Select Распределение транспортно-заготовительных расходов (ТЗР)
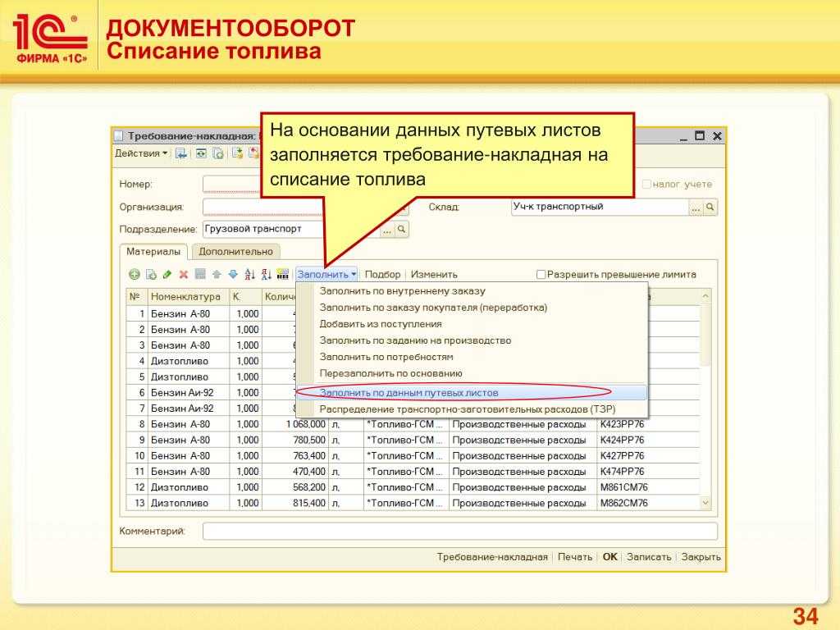Screen dimensions: 840x630 click(472, 409)
